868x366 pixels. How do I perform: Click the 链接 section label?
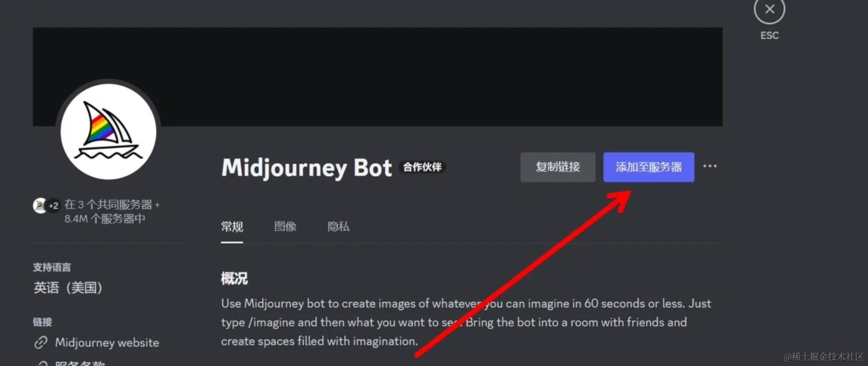[43, 322]
